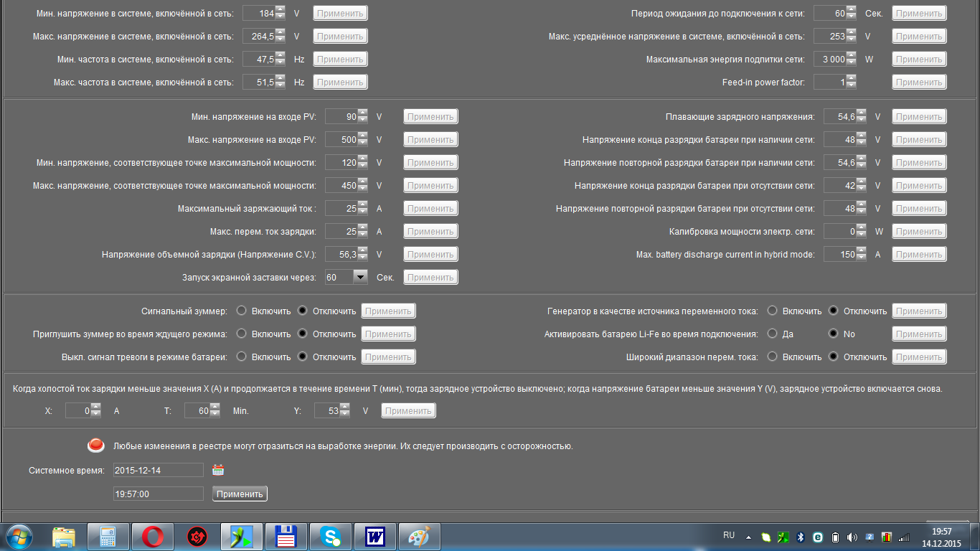Select Включить for Широкий диапазон перем. тока
The width and height of the screenshot is (980, 551).
pyautogui.click(x=772, y=357)
